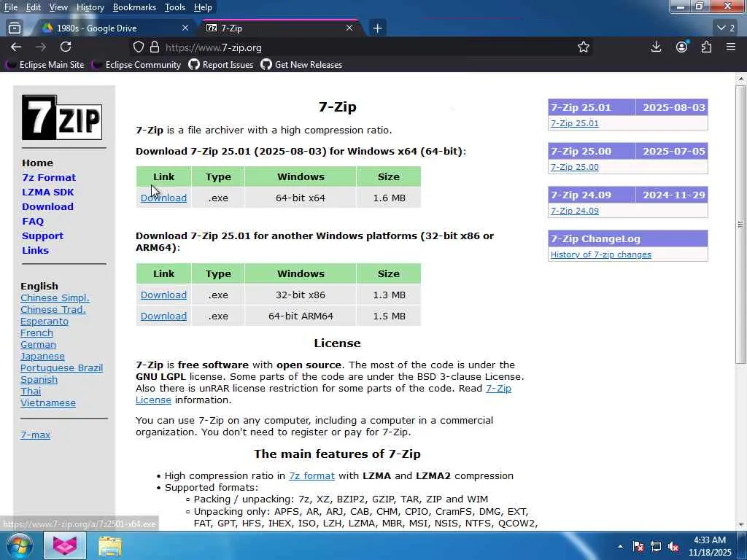Switch language to Esperanto
747x560 pixels.
(x=44, y=322)
